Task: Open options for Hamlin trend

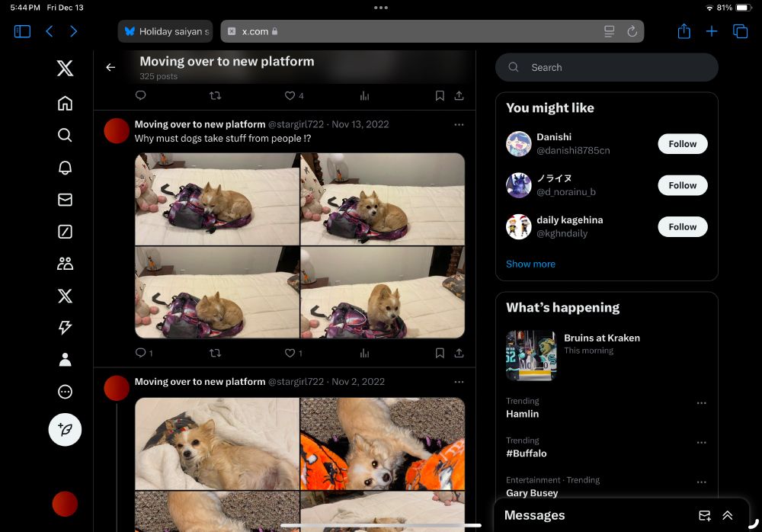Action: [701, 402]
